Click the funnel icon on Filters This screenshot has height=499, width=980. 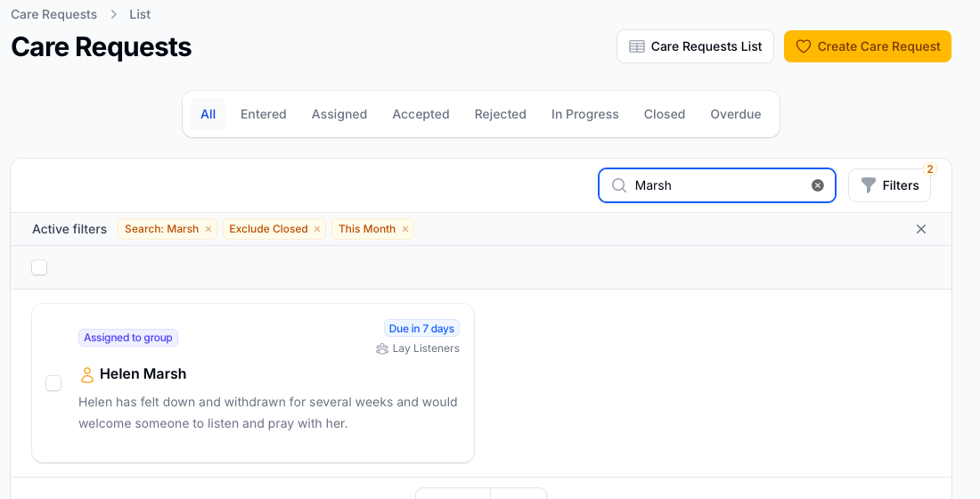click(868, 185)
